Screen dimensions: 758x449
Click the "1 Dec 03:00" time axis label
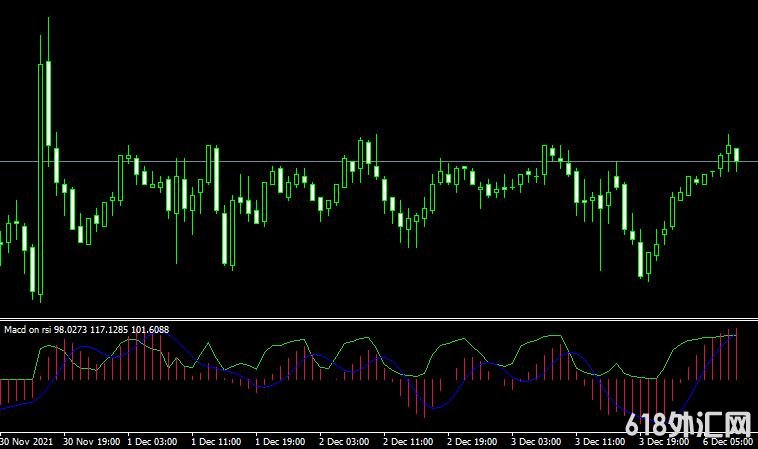coord(152,442)
